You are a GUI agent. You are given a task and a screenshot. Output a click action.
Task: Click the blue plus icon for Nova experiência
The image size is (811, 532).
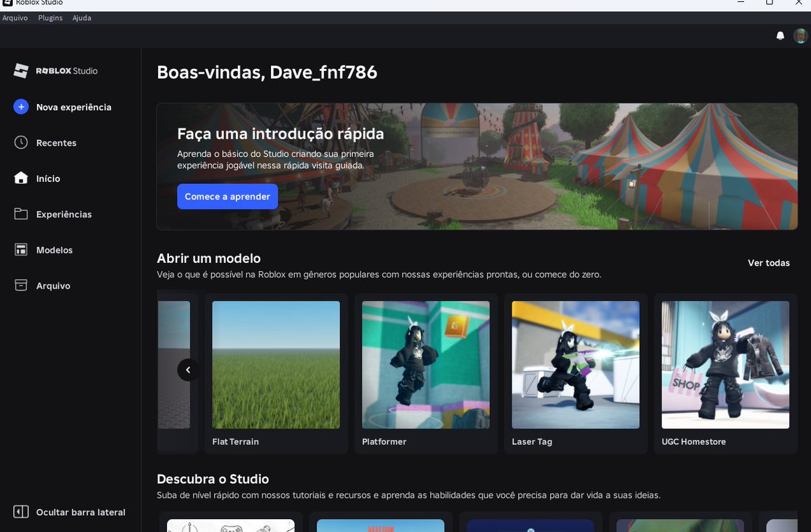tap(21, 107)
